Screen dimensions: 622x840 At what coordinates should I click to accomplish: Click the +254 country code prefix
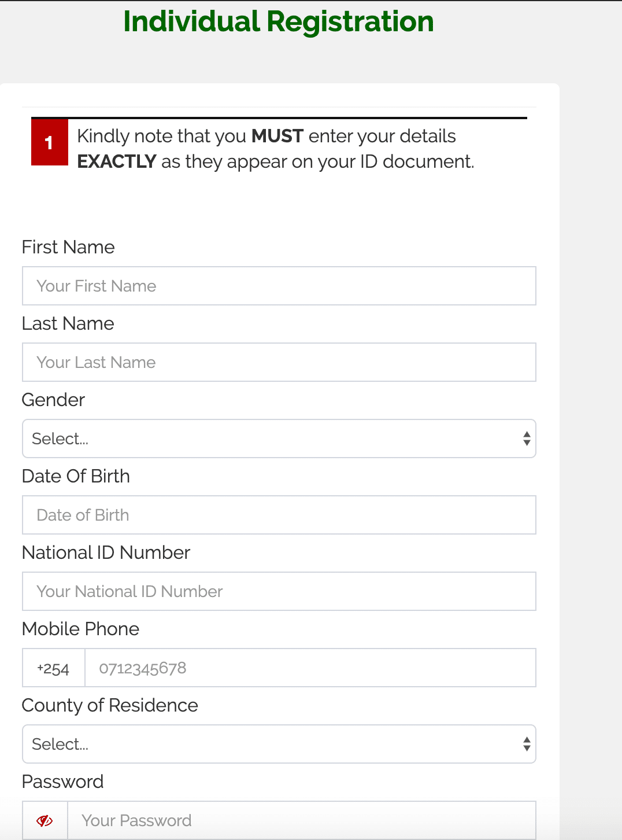tap(53, 668)
